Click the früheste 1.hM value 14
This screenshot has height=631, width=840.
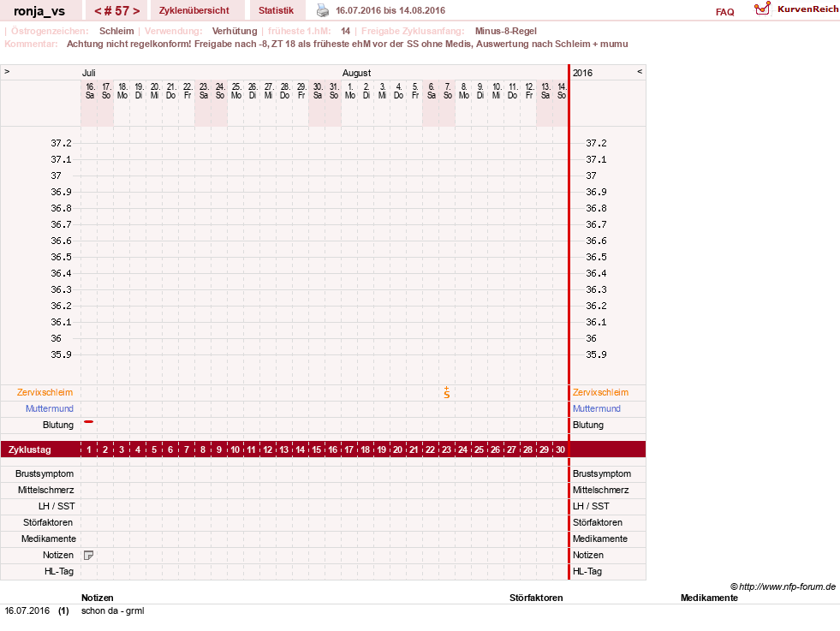point(346,31)
